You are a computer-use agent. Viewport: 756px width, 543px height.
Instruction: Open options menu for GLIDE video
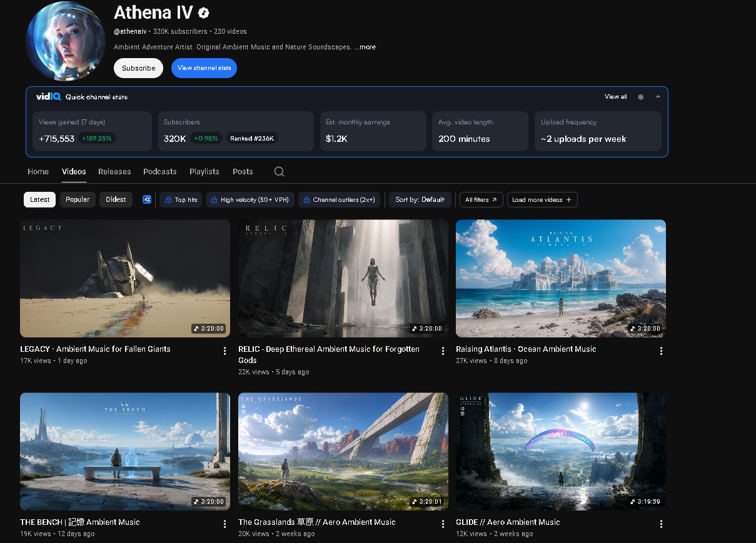point(661,524)
